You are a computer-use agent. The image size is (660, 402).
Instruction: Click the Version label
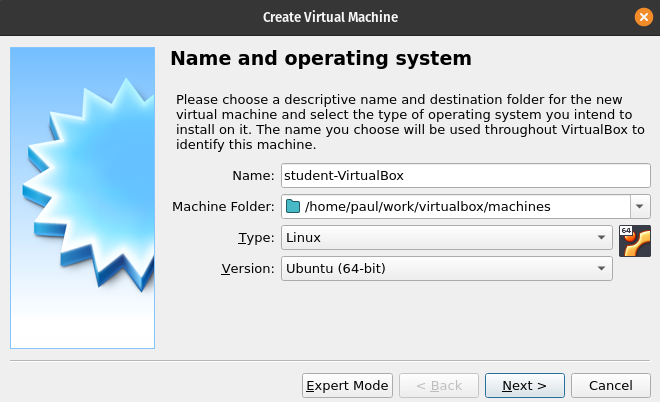point(246,269)
